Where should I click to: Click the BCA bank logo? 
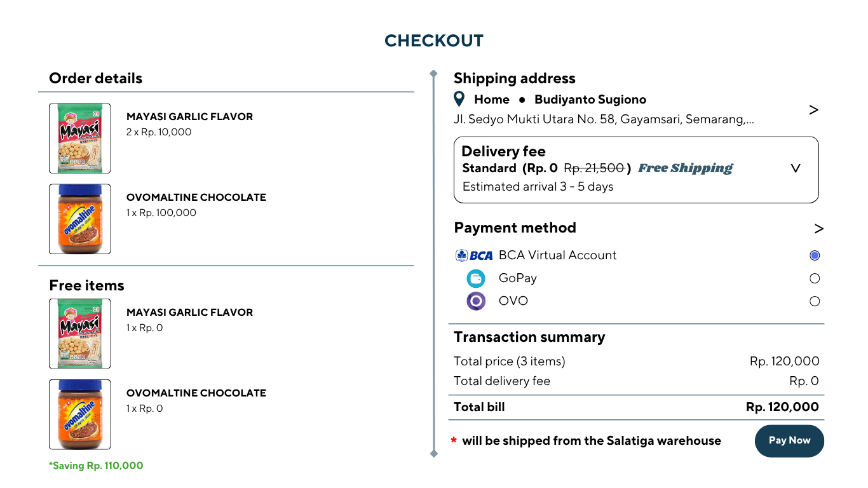pos(474,255)
